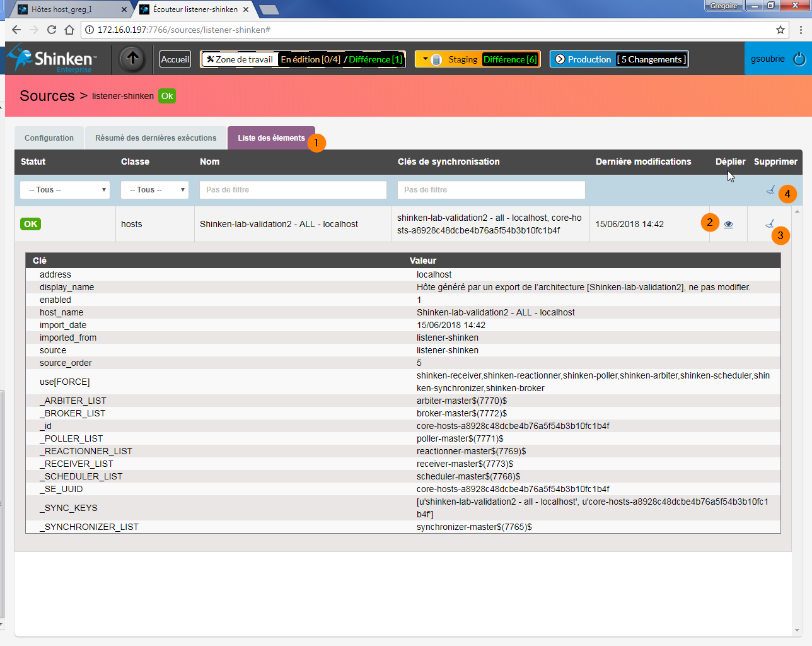The width and height of the screenshot is (812, 646).
Task: Click the power logout icon
Action: pos(799,59)
